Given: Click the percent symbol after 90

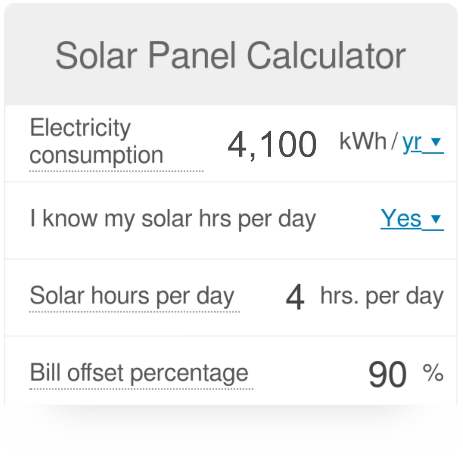Looking at the screenshot, I should coord(433,373).
